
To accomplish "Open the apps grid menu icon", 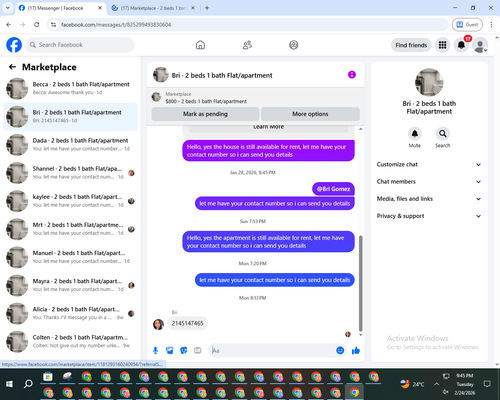I will click(x=442, y=45).
